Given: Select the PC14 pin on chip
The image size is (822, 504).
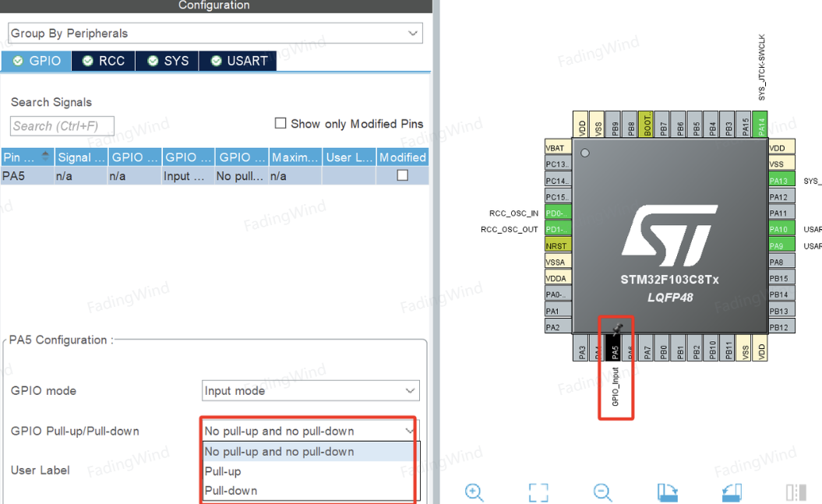Looking at the screenshot, I should click(x=558, y=181).
